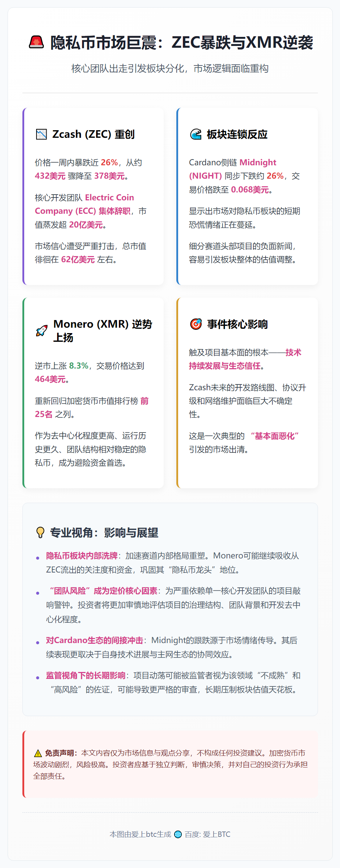Click the paragraph 细分赛道头部项目的负面新闻
Image resolution: width=340 pixels, height=868 pixels.
[244, 253]
